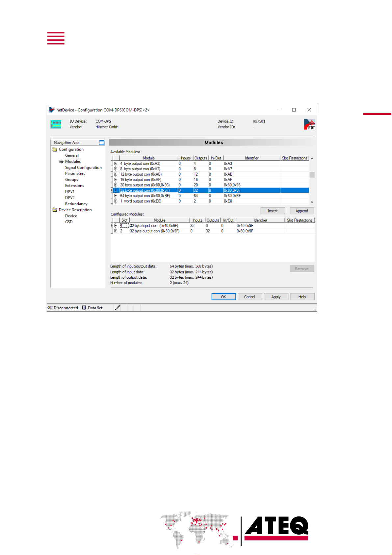The height and width of the screenshot is (555, 392).
Task: Click the Insert button
Action: (x=273, y=211)
